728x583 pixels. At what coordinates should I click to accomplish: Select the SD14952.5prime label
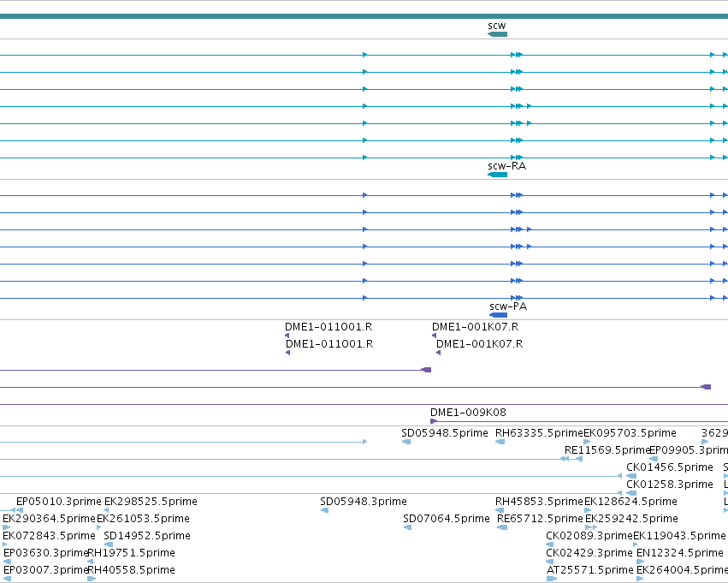[147, 536]
